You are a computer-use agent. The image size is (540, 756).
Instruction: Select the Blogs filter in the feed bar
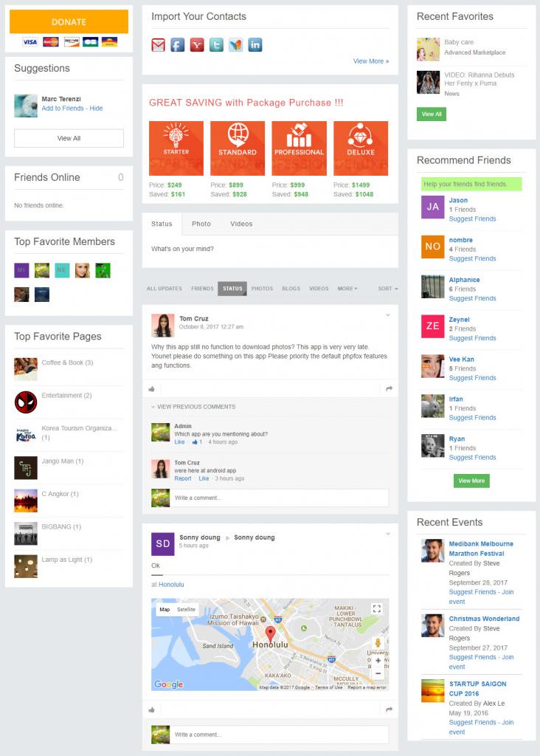click(291, 289)
